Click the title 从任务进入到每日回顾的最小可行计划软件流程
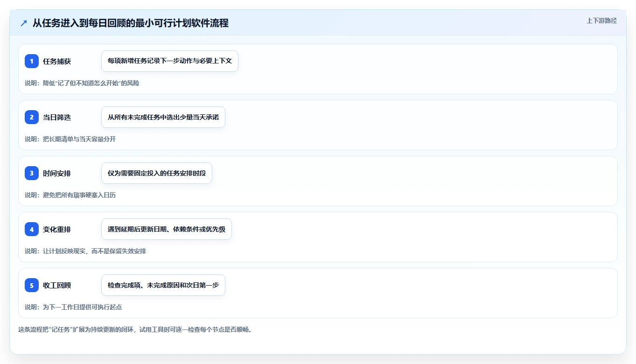This screenshot has height=364, width=636. click(131, 23)
